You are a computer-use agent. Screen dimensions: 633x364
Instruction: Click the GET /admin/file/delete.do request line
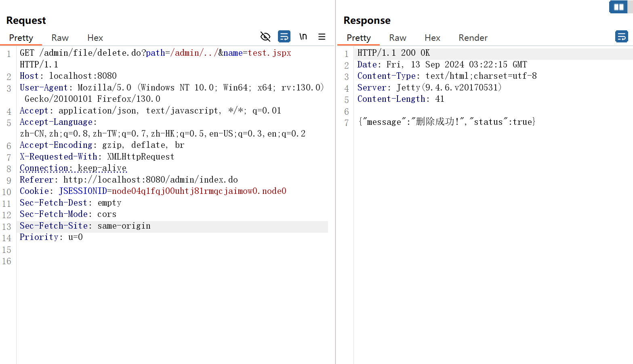(x=156, y=53)
